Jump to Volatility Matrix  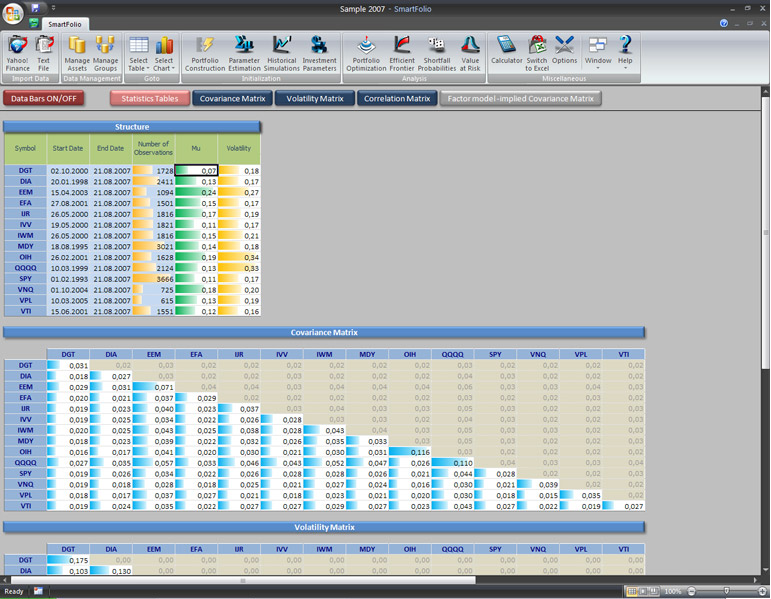coord(315,98)
